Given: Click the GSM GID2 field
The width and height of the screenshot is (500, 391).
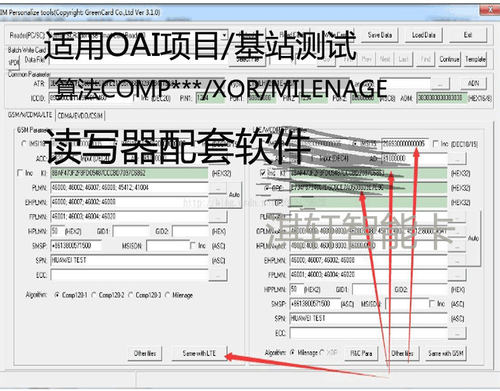Looking at the screenshot, I should [x=190, y=231].
